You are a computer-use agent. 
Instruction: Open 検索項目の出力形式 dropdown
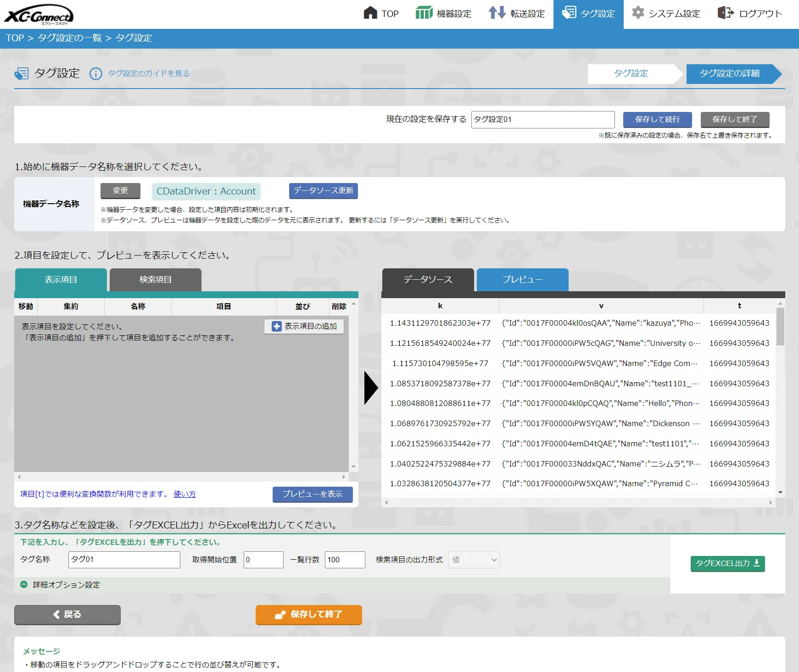474,560
